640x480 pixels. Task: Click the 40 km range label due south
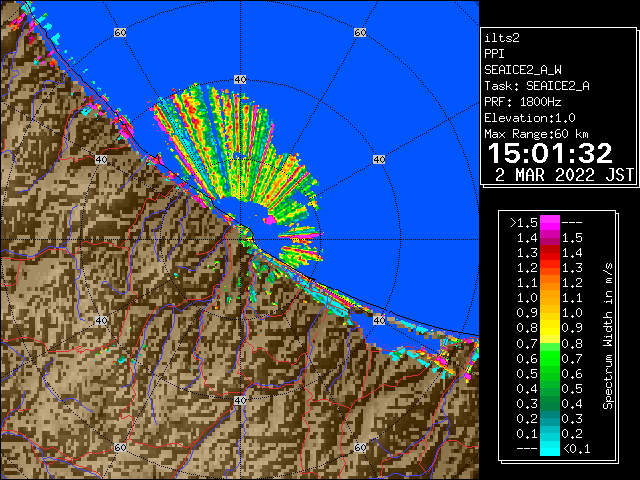pyautogui.click(x=240, y=400)
